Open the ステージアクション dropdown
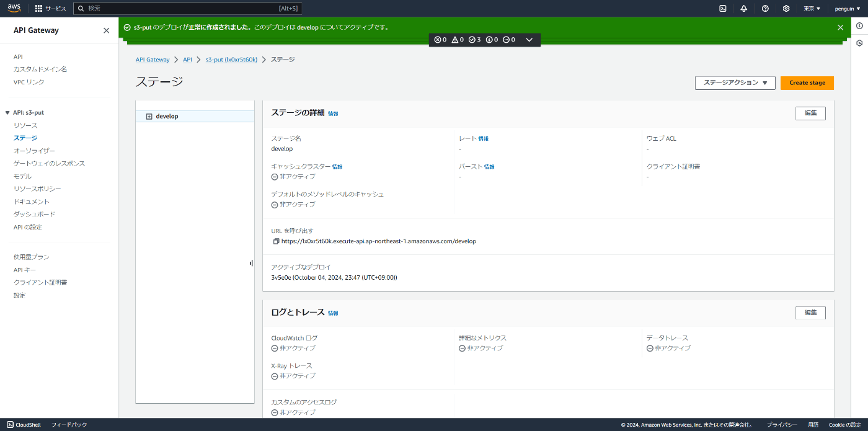This screenshot has width=868, height=431. pos(735,83)
